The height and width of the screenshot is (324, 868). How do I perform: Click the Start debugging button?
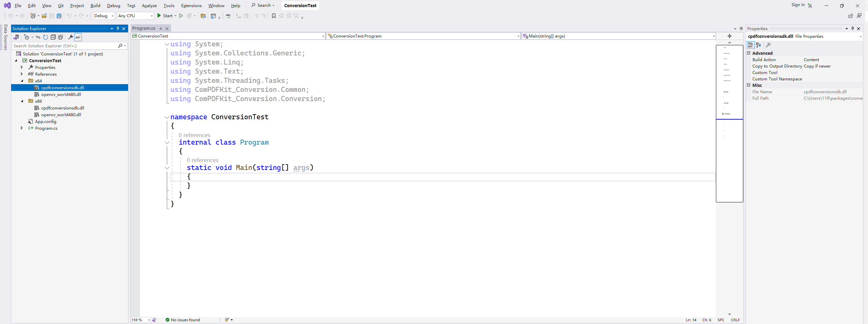click(165, 16)
